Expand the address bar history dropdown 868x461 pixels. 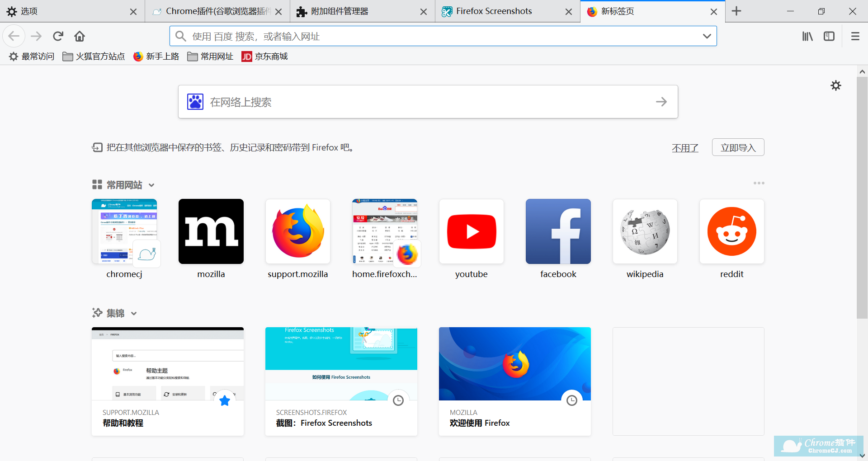point(707,36)
